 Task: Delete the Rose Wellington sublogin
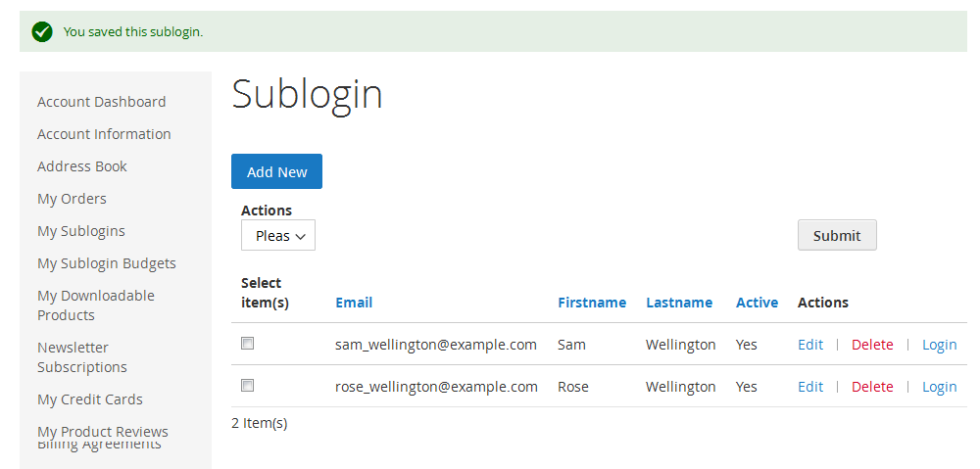pos(872,387)
